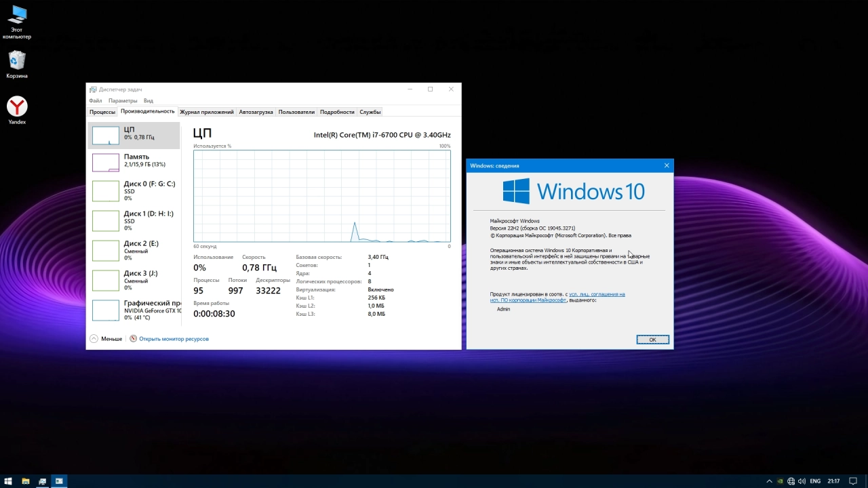Screen dimensions: 868x488
Task: Click OK in the Windows: сведения dialog
Action: pyautogui.click(x=652, y=340)
